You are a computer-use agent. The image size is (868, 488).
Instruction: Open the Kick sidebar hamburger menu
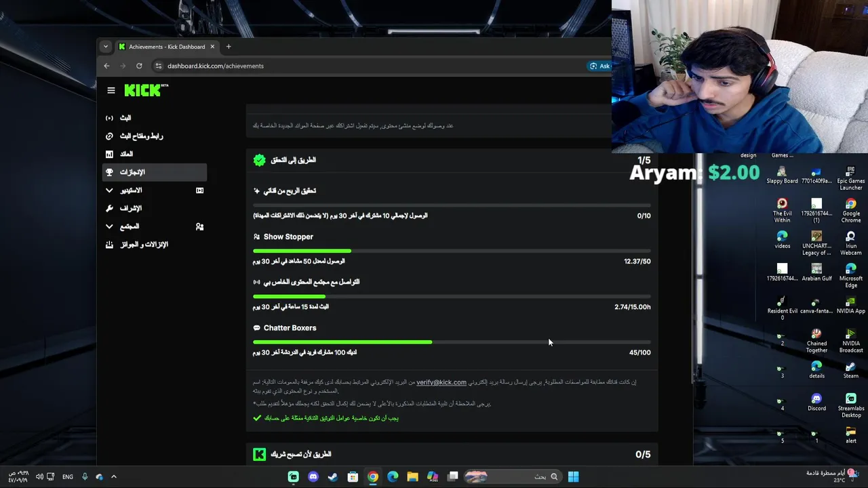111,90
